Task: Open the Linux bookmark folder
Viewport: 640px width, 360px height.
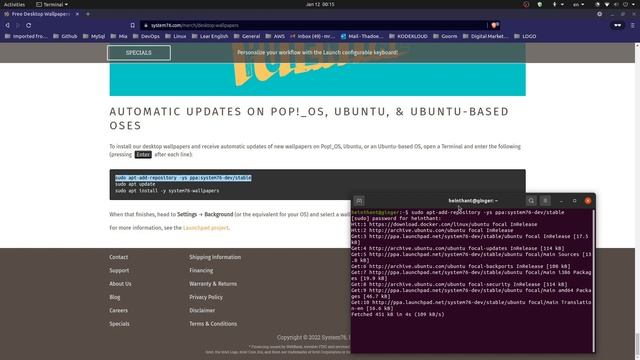Action: pos(176,36)
